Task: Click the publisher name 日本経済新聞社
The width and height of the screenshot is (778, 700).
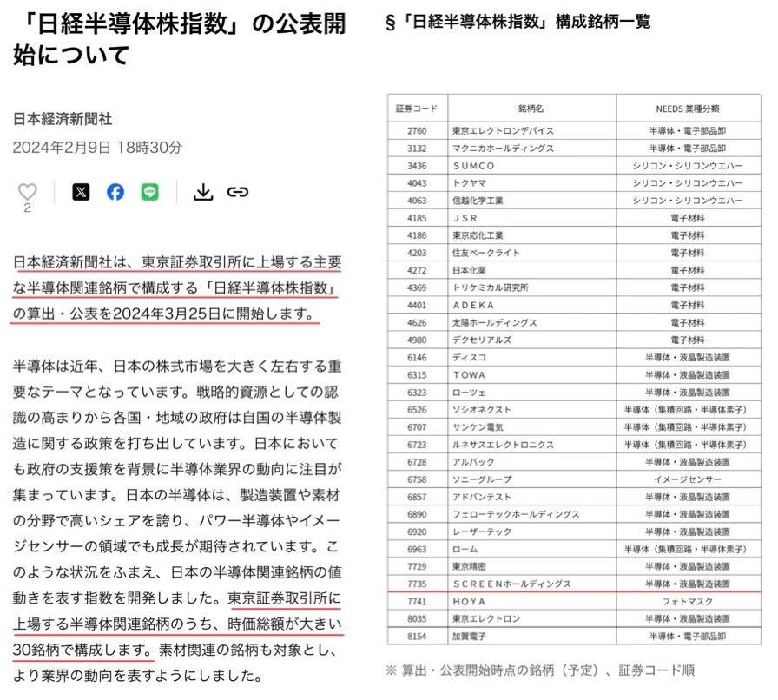Action: pyautogui.click(x=63, y=119)
